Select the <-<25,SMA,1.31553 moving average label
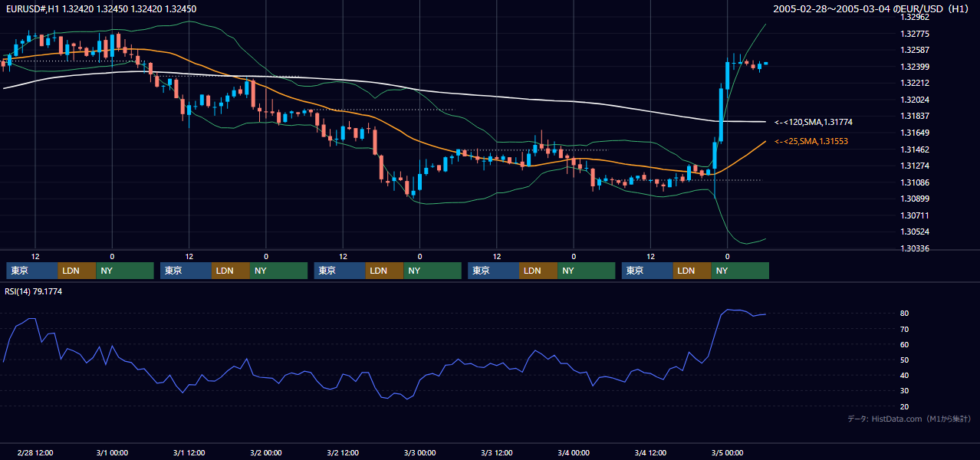The image size is (980, 460). pos(811,141)
